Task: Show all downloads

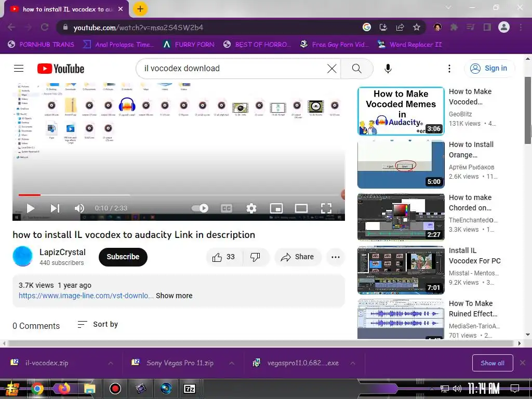Action: click(493, 363)
